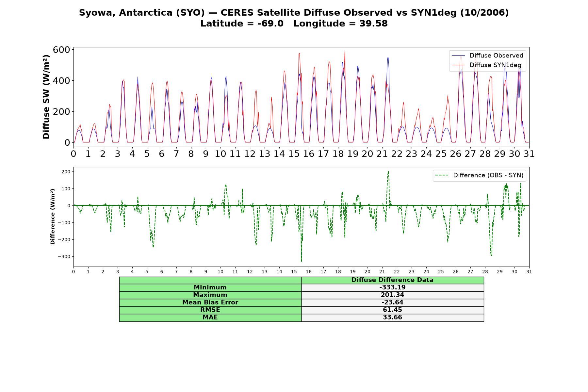
Task: Click the green dashed Difference legend marker
Action: point(442,175)
